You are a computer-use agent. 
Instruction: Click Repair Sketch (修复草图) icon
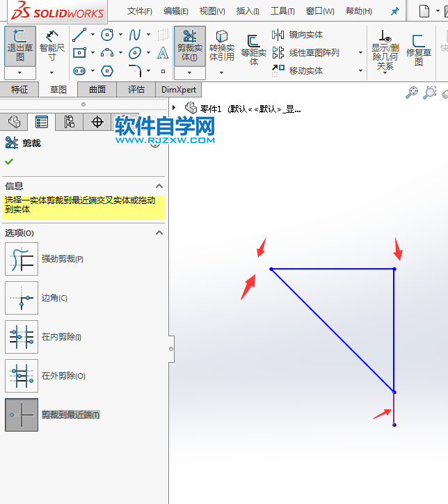tap(419, 50)
